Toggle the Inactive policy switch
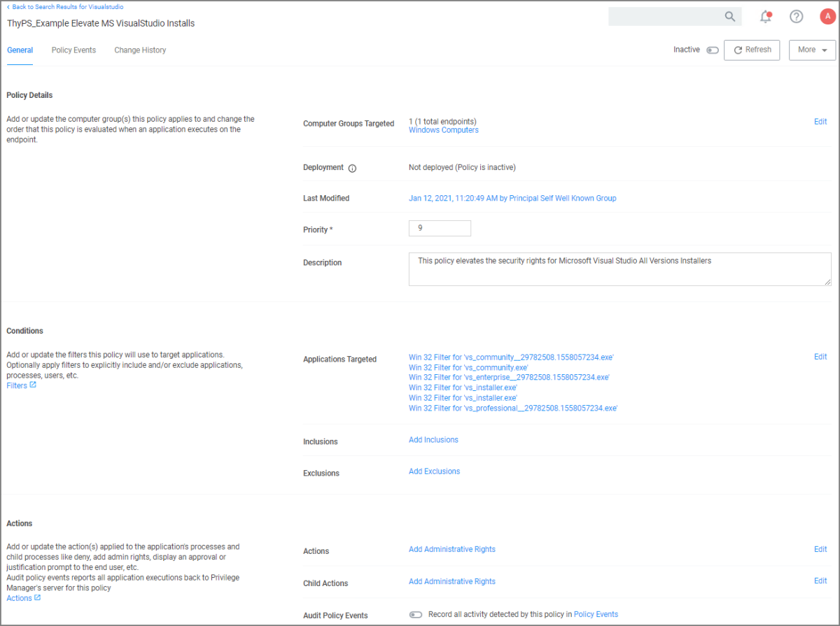The width and height of the screenshot is (840, 626). tap(712, 50)
